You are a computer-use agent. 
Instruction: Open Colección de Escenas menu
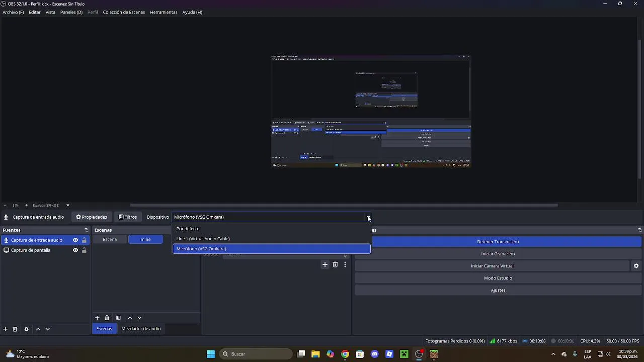coord(124,12)
